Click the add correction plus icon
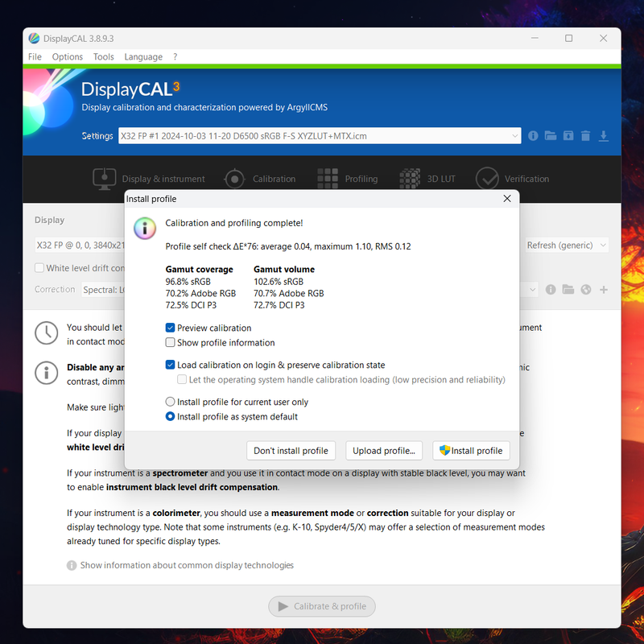Viewport: 644px width, 644px height. tap(603, 290)
